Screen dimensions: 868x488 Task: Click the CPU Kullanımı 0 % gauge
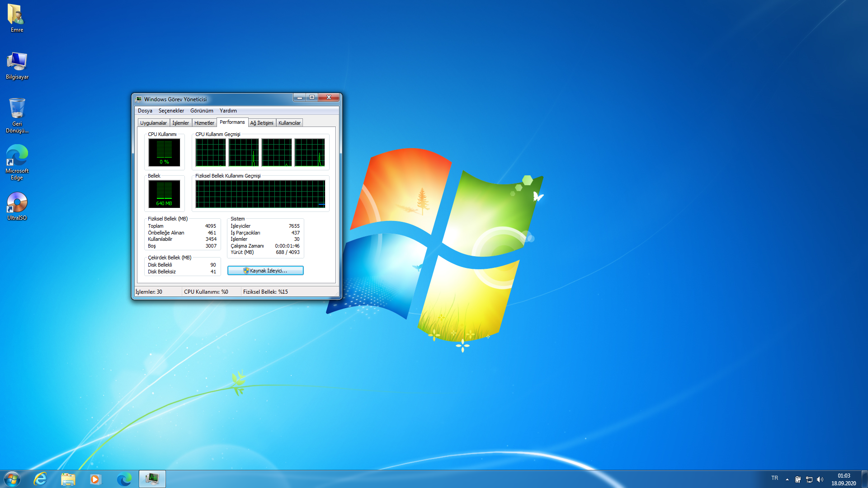[164, 152]
